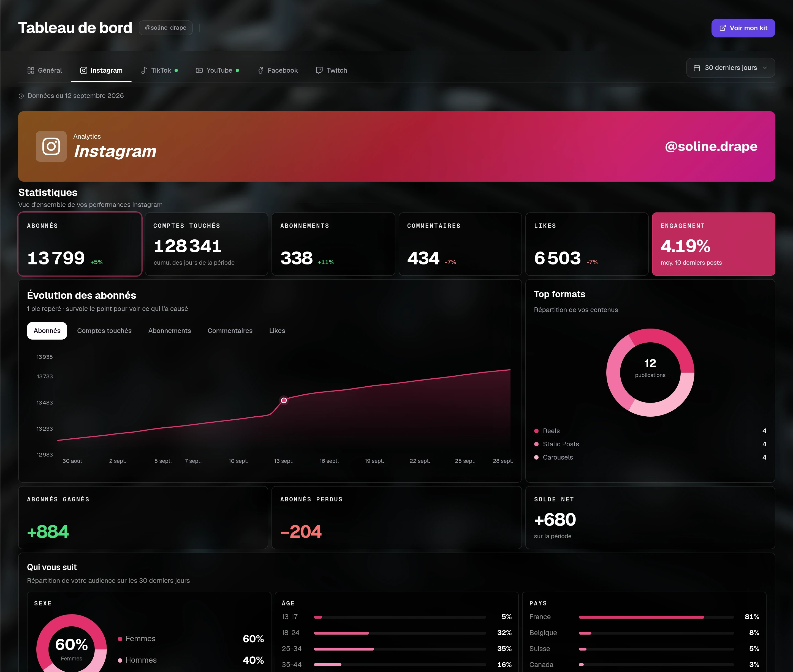
Task: Click the Abonnements stat card
Action: point(333,244)
